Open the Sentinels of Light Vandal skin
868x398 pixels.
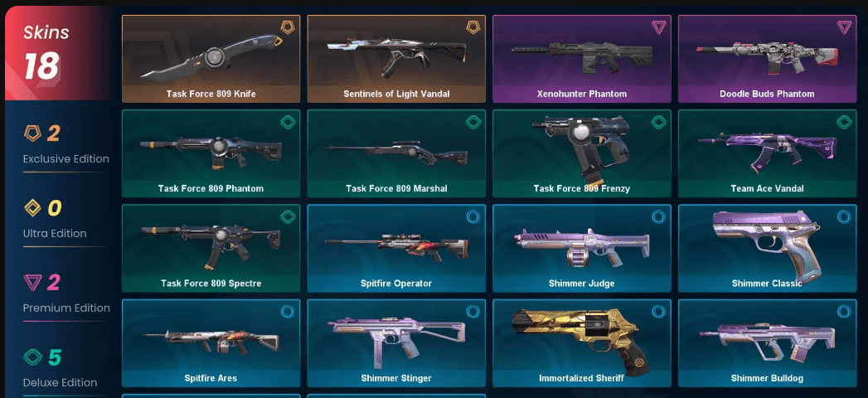click(396, 59)
